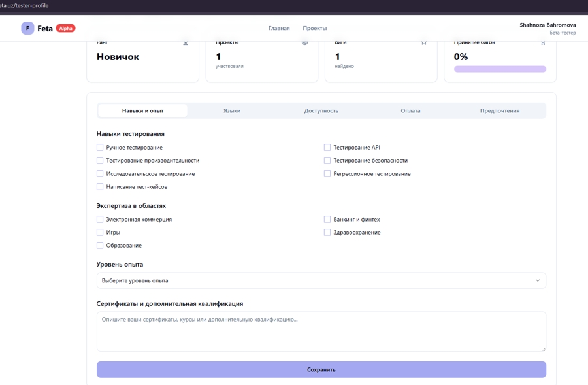Click the bugs card star icon
The image size is (588, 385).
424,43
